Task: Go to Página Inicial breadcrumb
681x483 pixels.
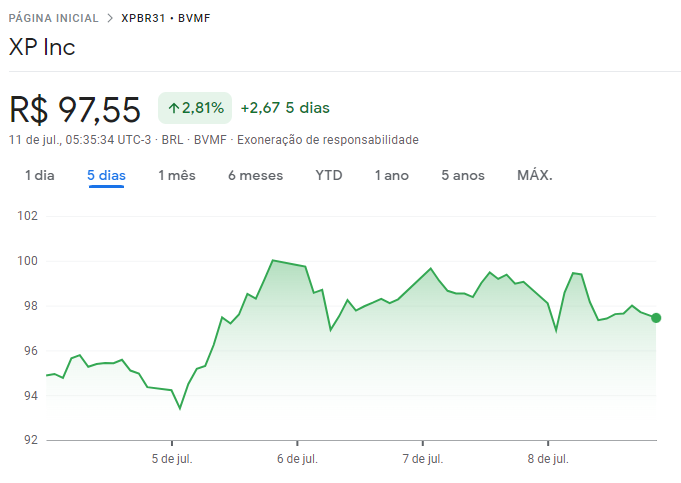Action: pos(54,18)
